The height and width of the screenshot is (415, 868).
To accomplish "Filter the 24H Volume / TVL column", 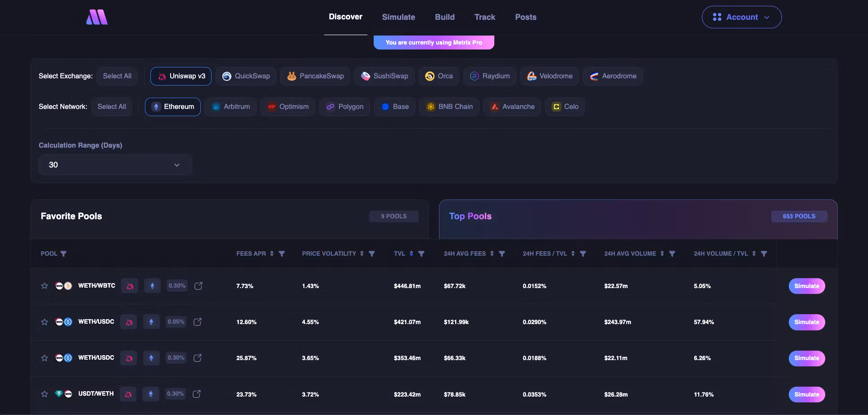I will tap(764, 254).
